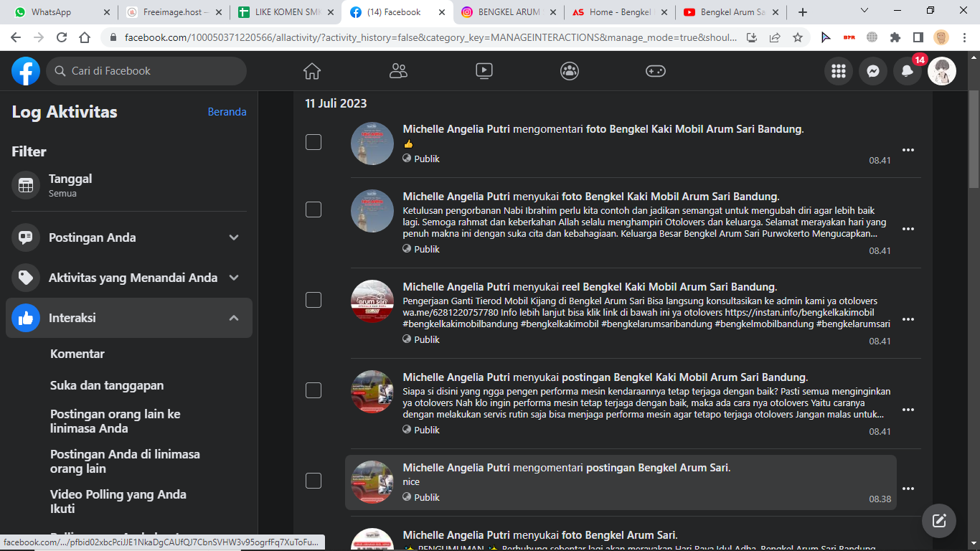This screenshot has height=551, width=980.
Task: Select Postingan Anda di linimasa orang lain
Action: point(125,461)
